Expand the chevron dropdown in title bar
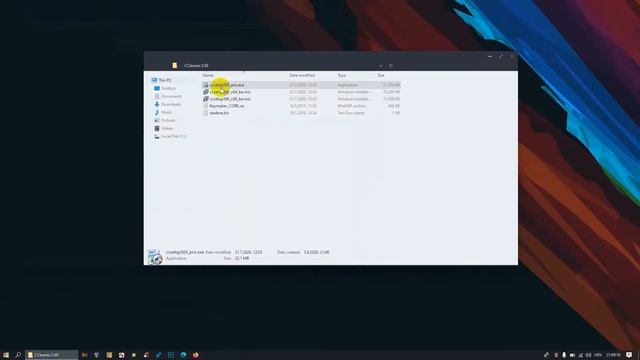 [381, 66]
